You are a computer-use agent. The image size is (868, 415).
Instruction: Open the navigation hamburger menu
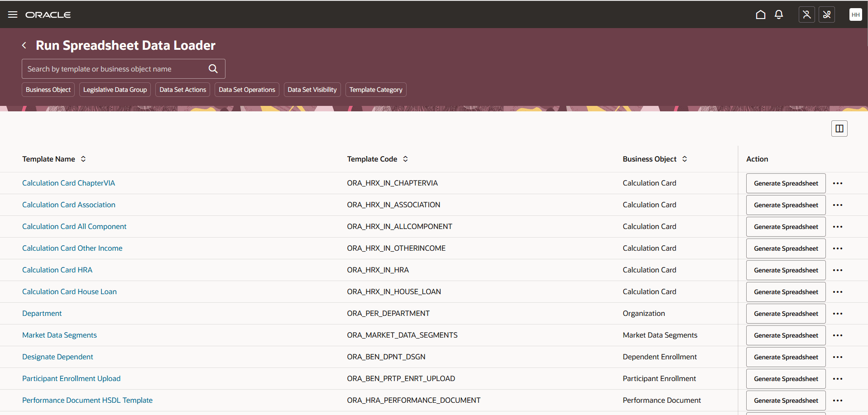(x=12, y=14)
